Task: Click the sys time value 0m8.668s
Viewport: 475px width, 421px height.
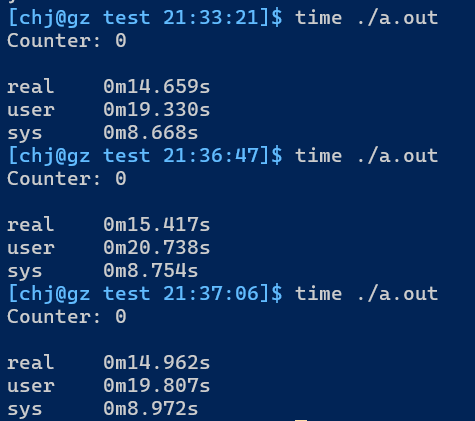Action: pos(151,132)
